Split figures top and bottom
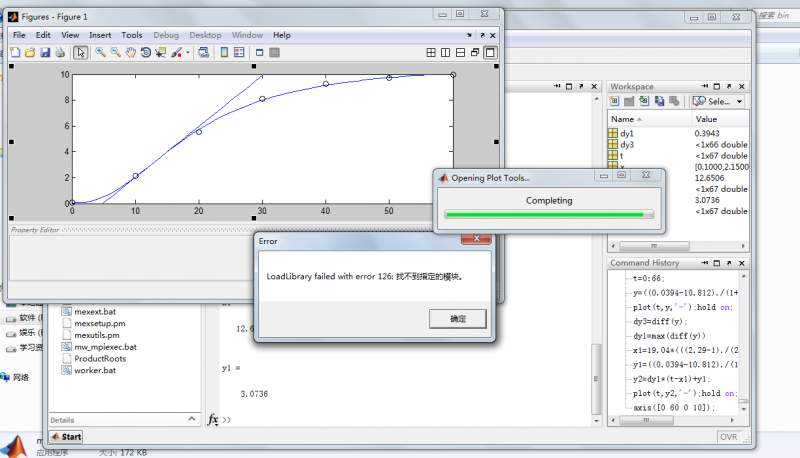 tap(460, 53)
